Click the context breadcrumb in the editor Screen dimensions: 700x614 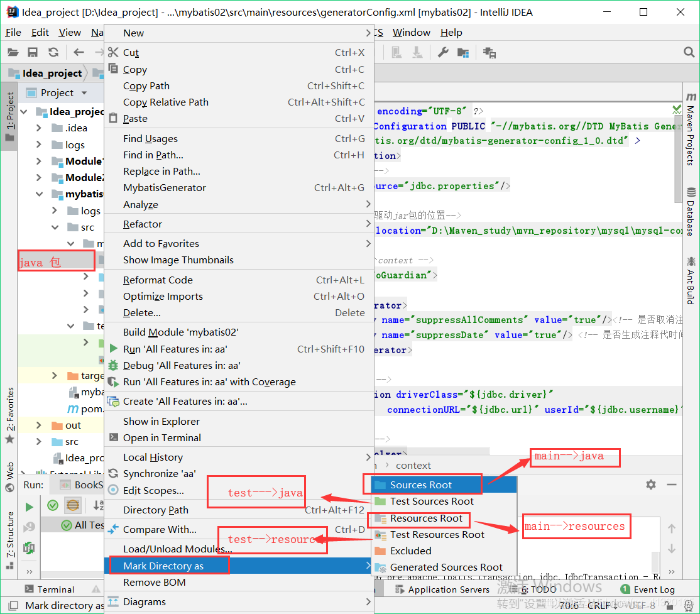pyautogui.click(x=413, y=465)
